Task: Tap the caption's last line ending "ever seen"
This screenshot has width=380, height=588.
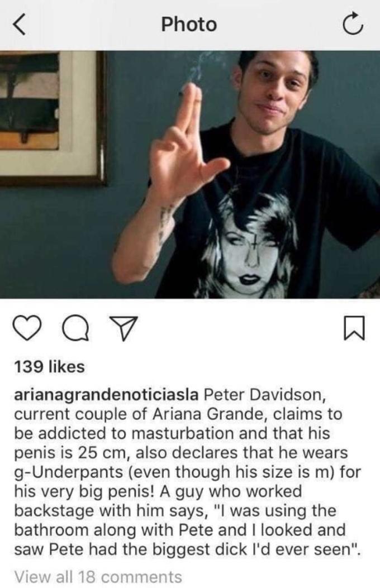Action: pos(189,550)
